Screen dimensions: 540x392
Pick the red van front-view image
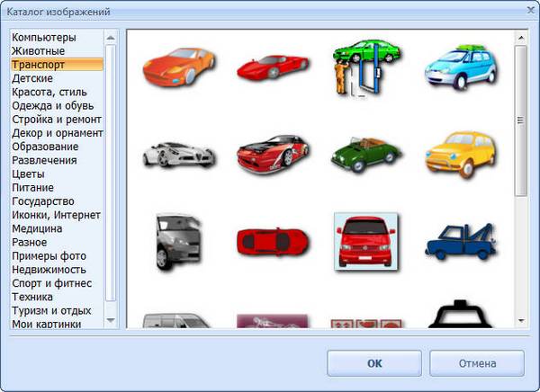coord(365,240)
